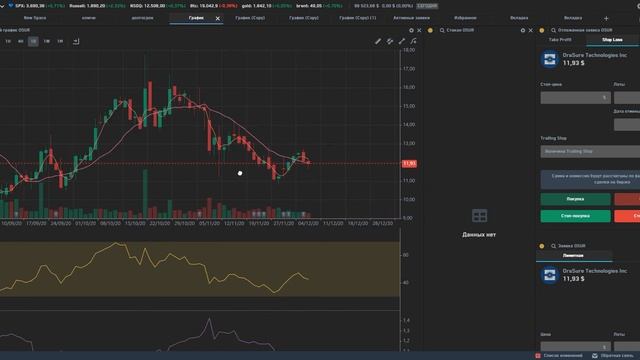The image size is (640, 360).
Task: Select the fifth timeframe button
Action: click(60, 41)
